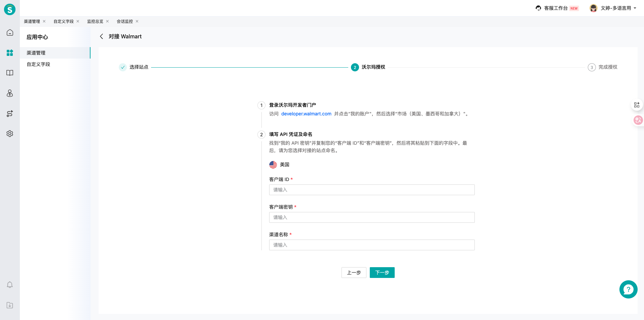644x320 pixels.
Task: Focus the 渠道名称 input field
Action: coord(372,245)
